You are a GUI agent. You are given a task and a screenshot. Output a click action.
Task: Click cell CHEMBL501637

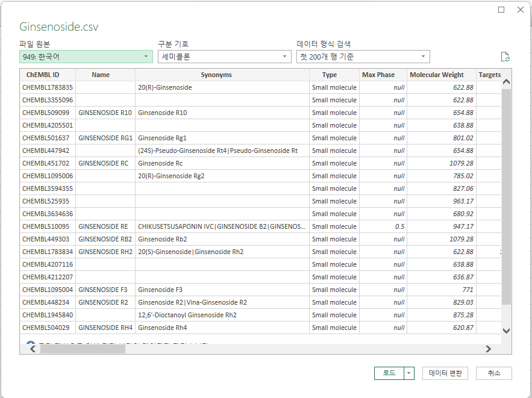[x=48, y=138]
